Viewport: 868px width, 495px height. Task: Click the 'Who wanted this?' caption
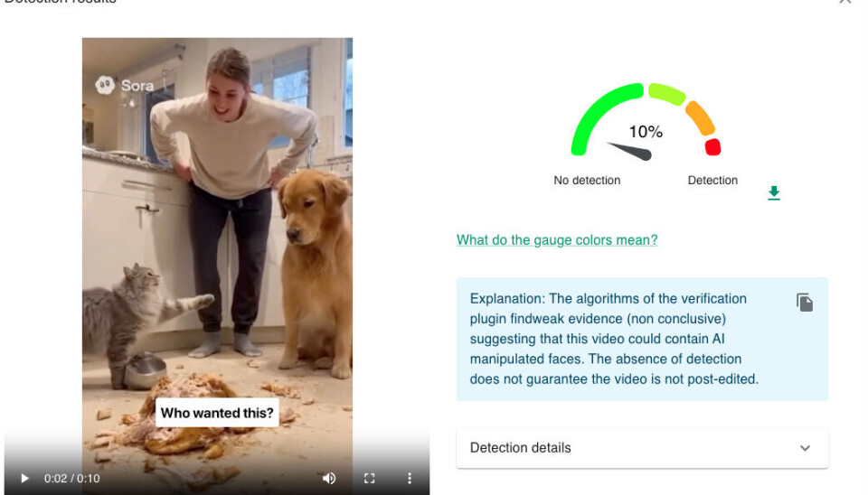pyautogui.click(x=217, y=414)
